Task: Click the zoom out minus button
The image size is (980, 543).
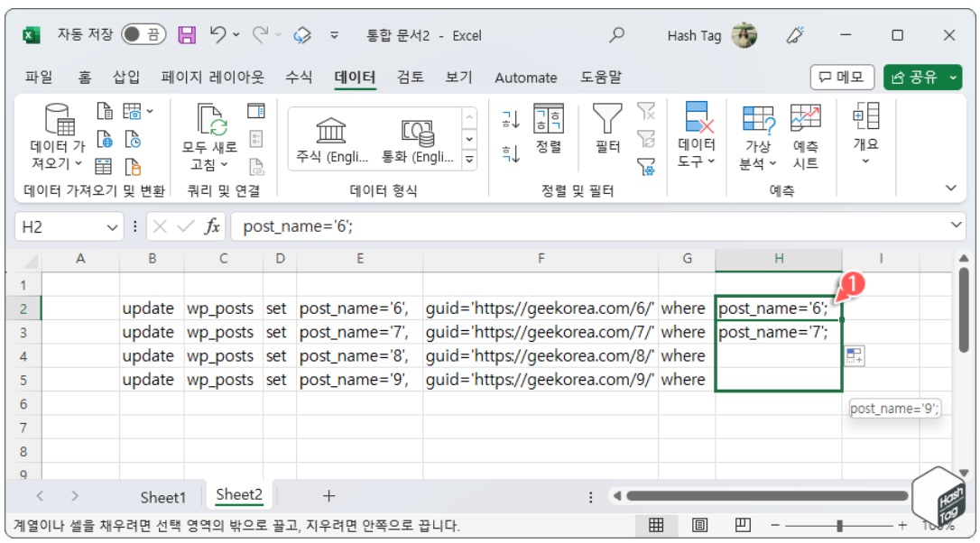Action: click(775, 526)
